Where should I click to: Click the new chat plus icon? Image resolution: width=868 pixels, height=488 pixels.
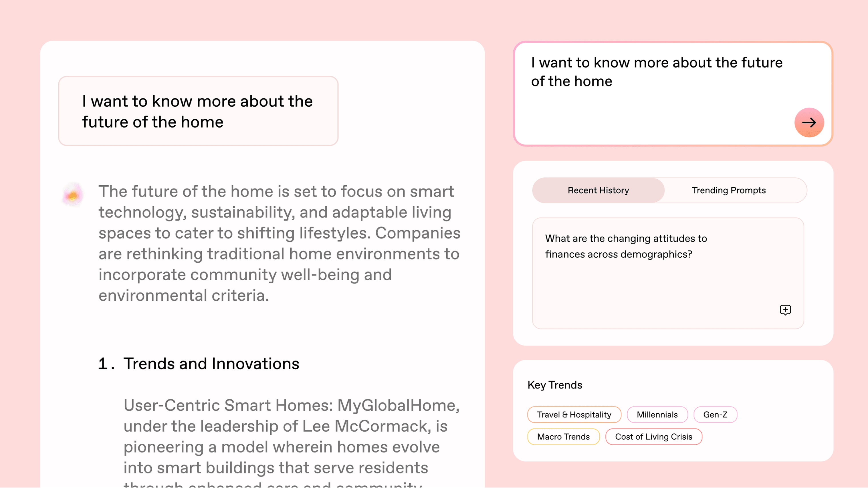coord(785,310)
